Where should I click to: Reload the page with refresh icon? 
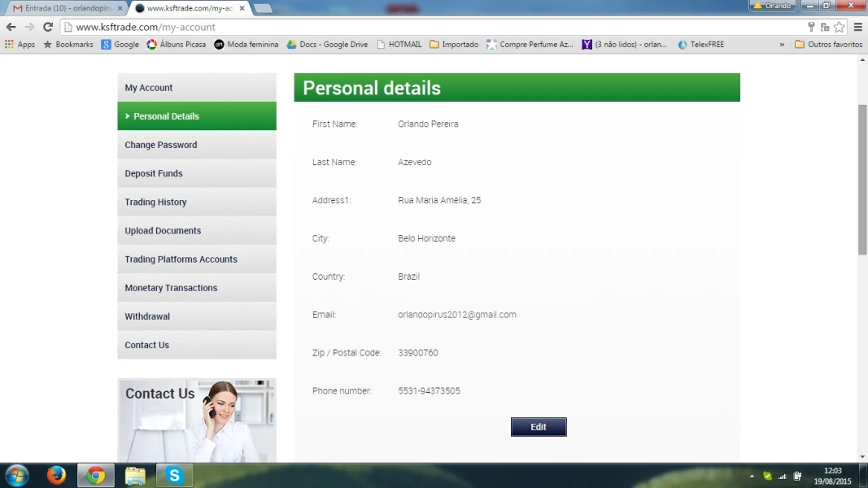coord(48,27)
